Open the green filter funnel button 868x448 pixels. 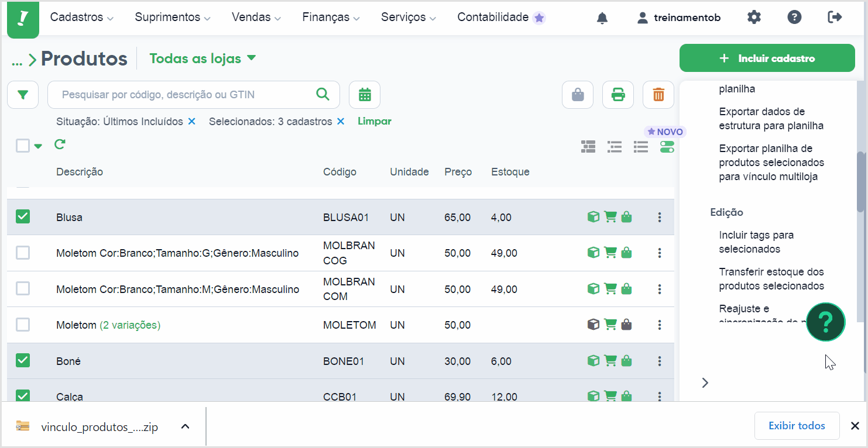[23, 95]
